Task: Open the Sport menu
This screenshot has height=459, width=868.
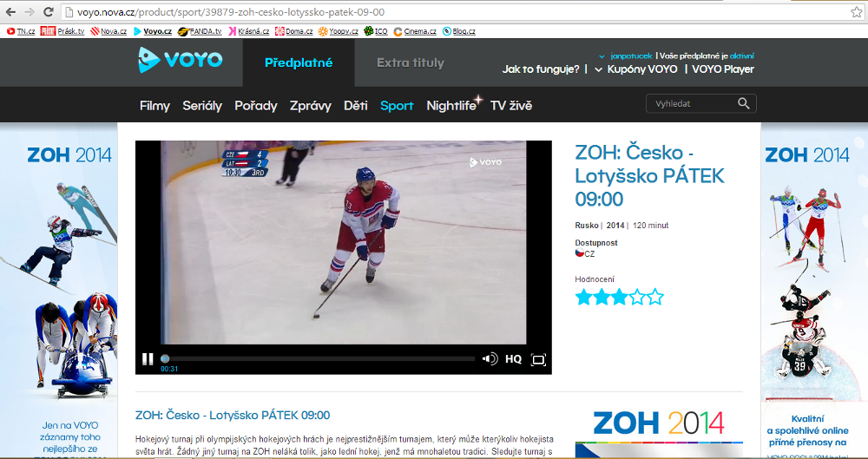Action: [x=397, y=106]
